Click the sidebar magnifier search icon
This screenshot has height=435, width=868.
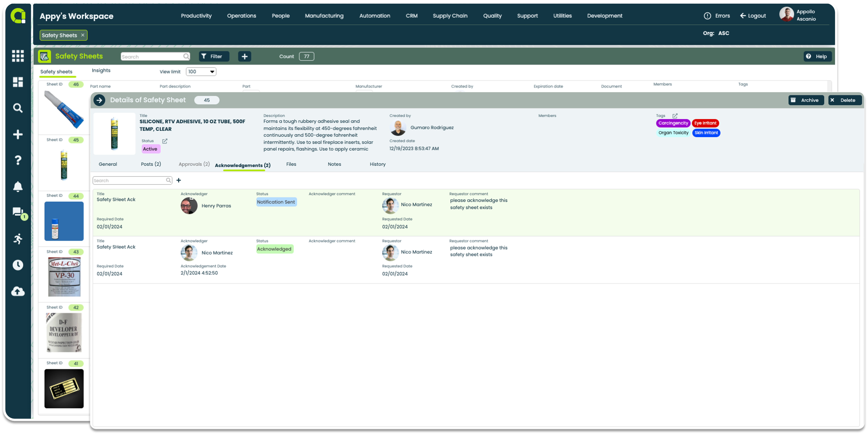pos(18,108)
